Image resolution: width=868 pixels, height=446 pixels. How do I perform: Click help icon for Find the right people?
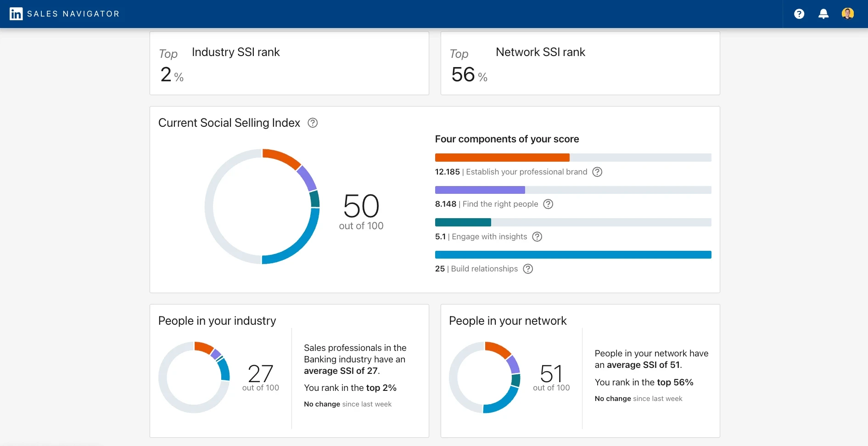click(548, 204)
